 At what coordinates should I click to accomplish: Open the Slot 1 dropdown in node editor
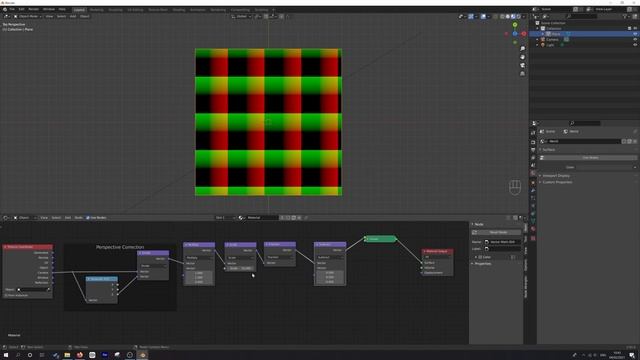pyautogui.click(x=225, y=218)
